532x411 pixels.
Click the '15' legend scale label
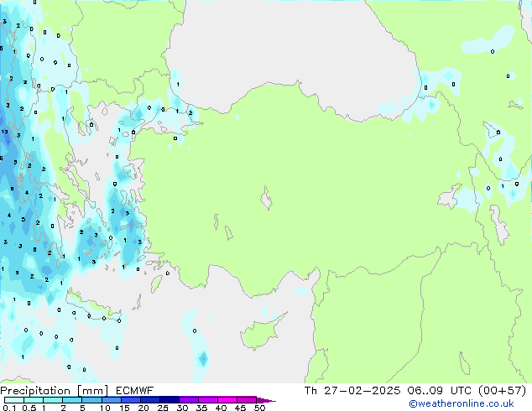pyautogui.click(x=124, y=408)
